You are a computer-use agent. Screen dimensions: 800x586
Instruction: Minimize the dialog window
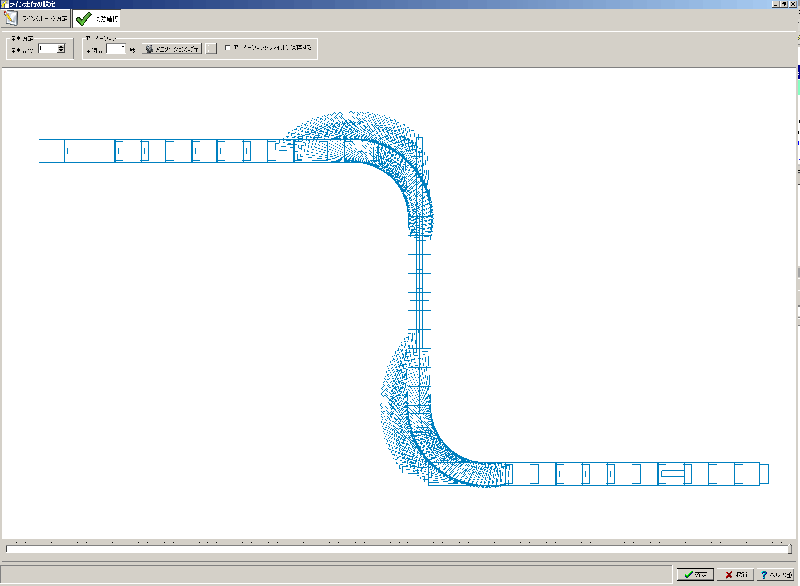[x=776, y=4]
